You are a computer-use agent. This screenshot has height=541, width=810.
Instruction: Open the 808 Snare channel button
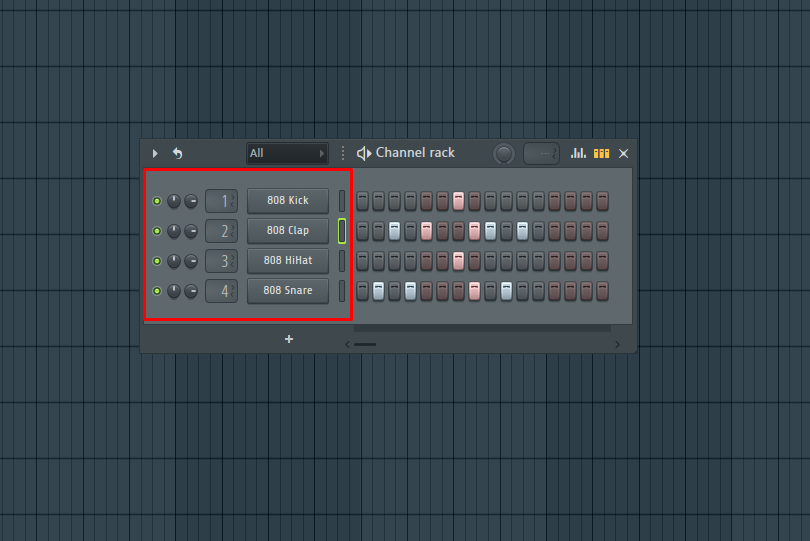288,290
